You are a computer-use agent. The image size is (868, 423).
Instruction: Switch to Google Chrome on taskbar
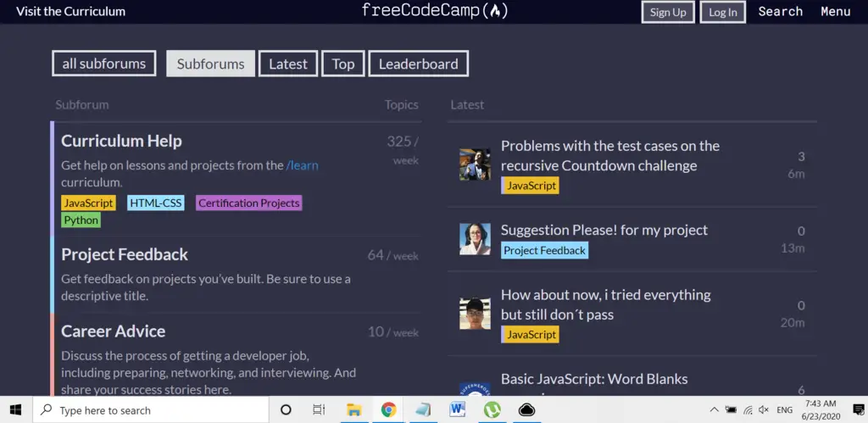click(x=388, y=409)
